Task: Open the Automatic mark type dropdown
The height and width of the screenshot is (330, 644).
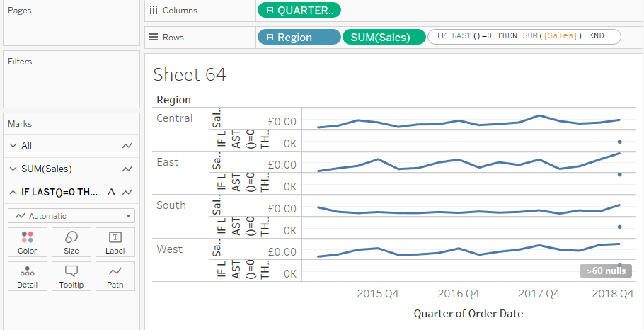Action: pos(71,216)
